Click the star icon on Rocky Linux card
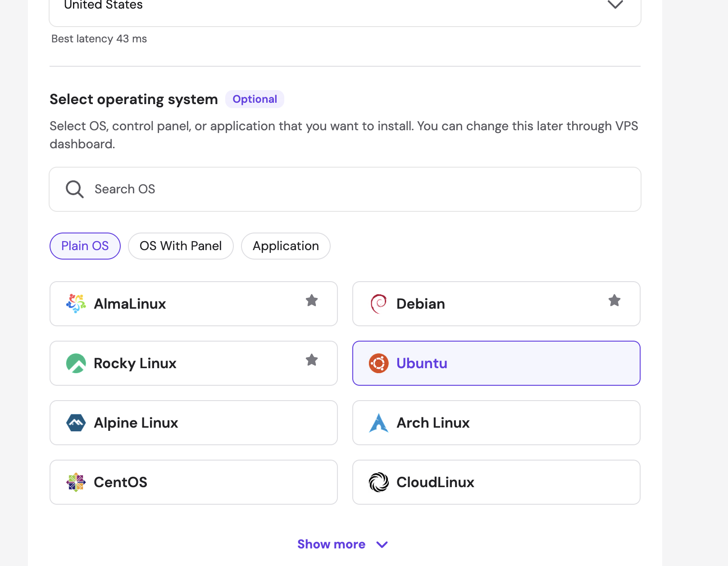 (x=312, y=360)
